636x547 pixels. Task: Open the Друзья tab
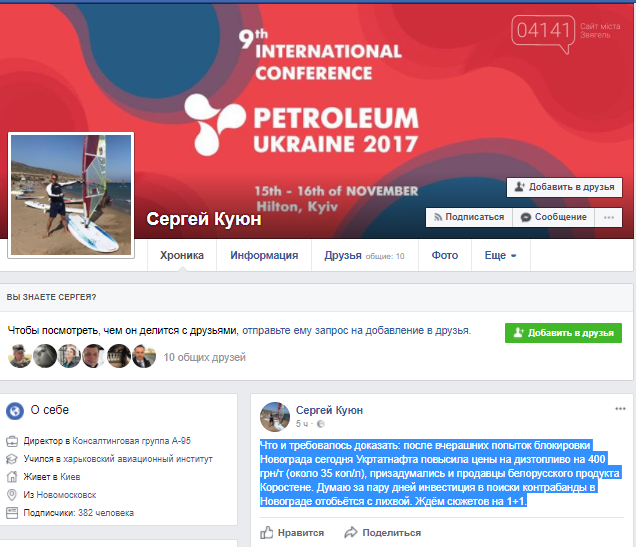pyautogui.click(x=364, y=255)
